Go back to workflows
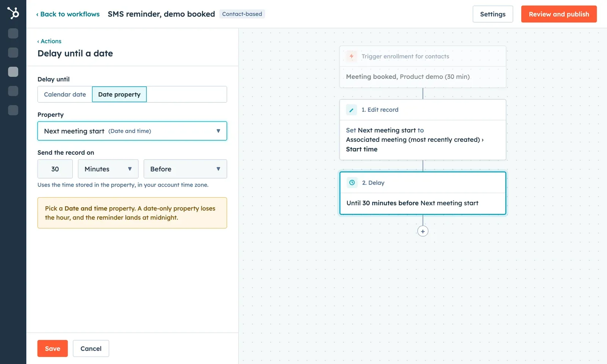The width and height of the screenshot is (607, 364). [x=68, y=14]
